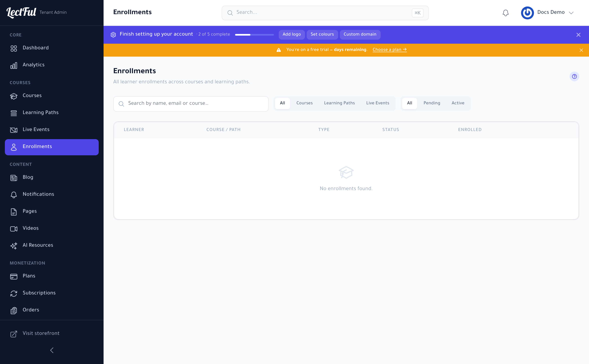
Task: Open Analytics bar chart icon
Action: (x=14, y=66)
